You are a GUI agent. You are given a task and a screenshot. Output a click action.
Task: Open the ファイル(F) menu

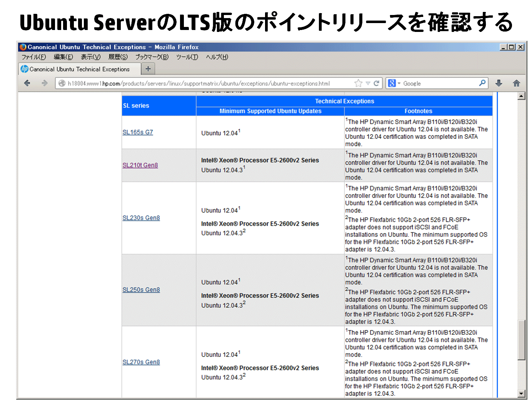click(33, 57)
